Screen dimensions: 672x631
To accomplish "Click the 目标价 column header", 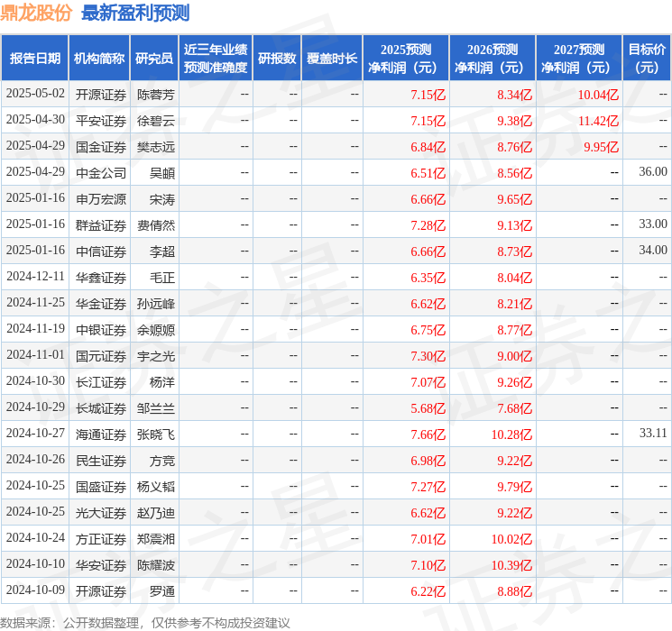I will 647,59.
